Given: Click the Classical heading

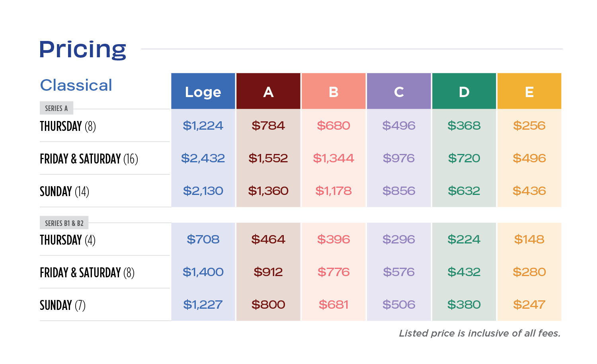Looking at the screenshot, I should click(x=76, y=85).
